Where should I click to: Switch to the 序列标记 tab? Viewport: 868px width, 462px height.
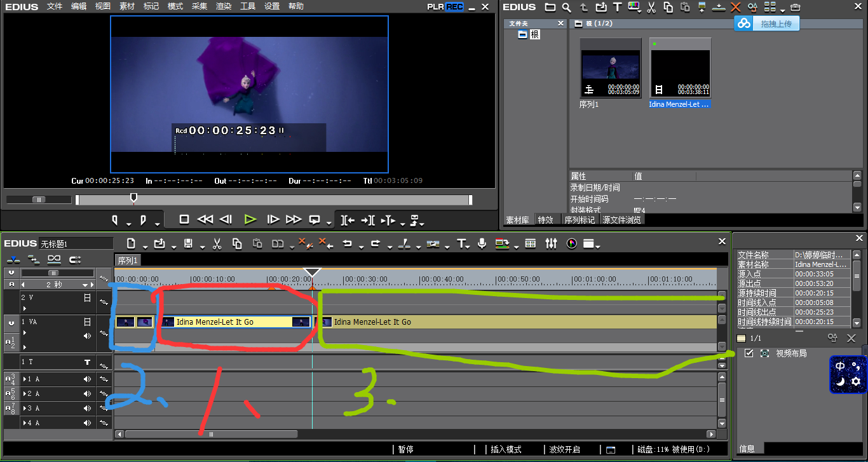point(580,220)
